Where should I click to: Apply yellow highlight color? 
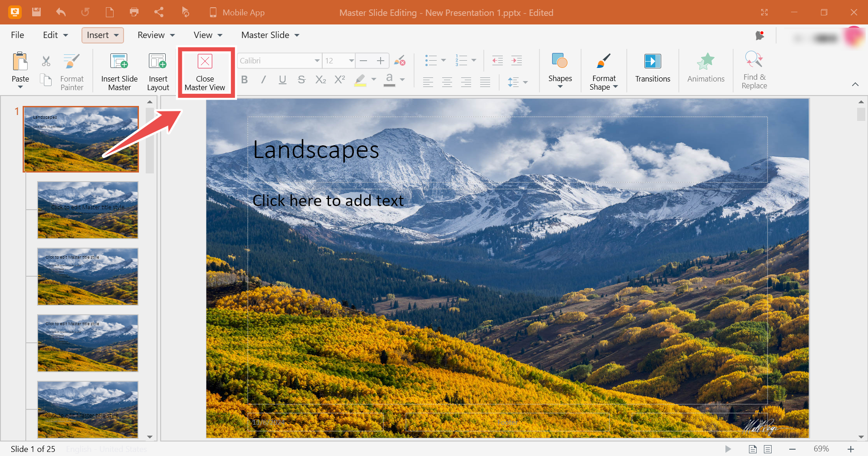click(360, 80)
